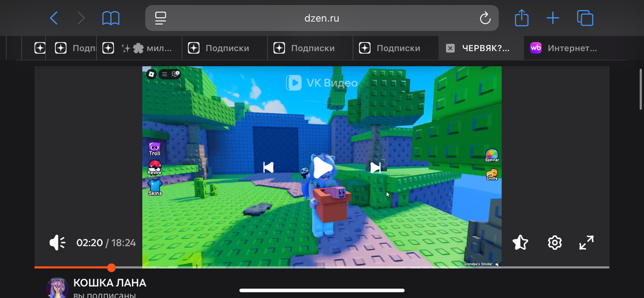
Task: Open the Safari share sheet icon
Action: tap(522, 18)
